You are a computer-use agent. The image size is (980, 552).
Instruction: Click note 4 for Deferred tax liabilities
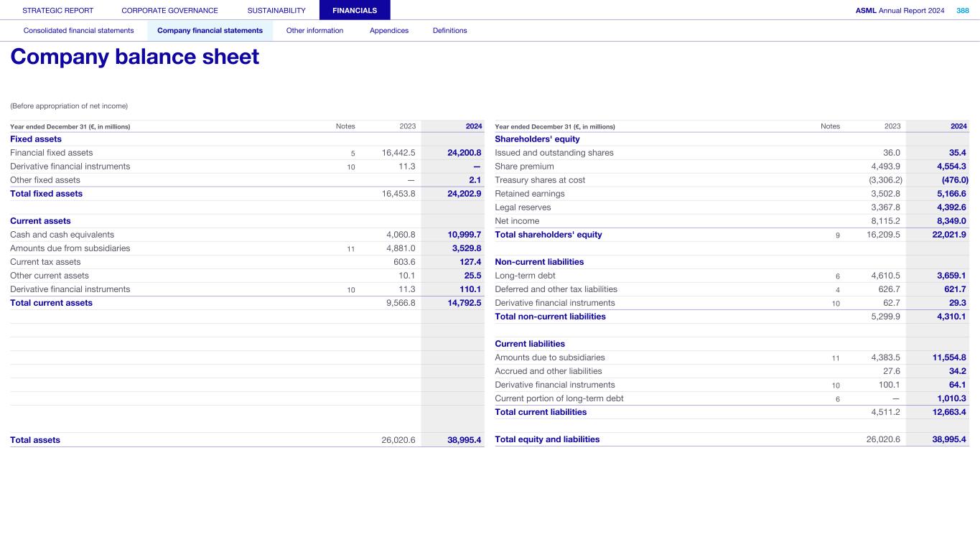coord(837,290)
